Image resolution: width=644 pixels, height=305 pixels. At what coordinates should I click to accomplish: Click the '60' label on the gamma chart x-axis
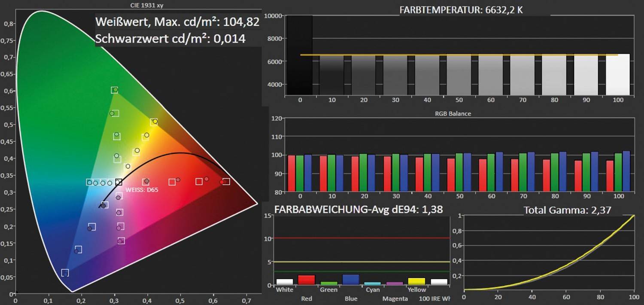click(566, 297)
